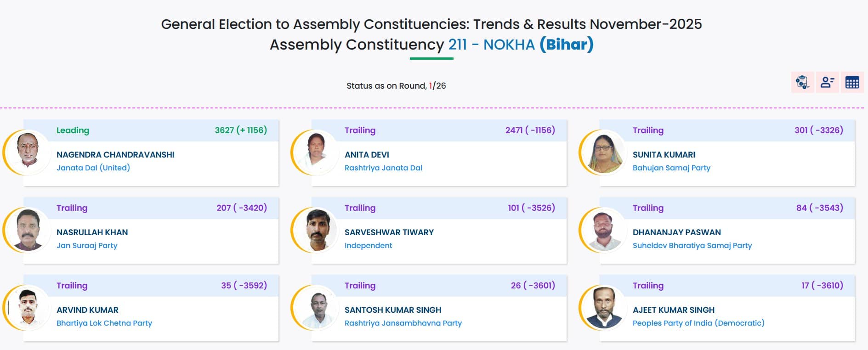Switch to the table grid view icon
The width and height of the screenshot is (868, 350).
852,82
